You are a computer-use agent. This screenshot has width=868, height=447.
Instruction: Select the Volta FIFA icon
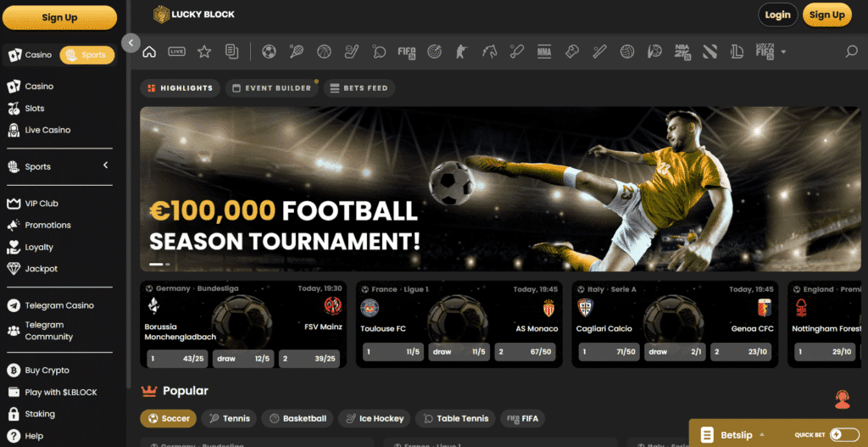[x=765, y=52]
